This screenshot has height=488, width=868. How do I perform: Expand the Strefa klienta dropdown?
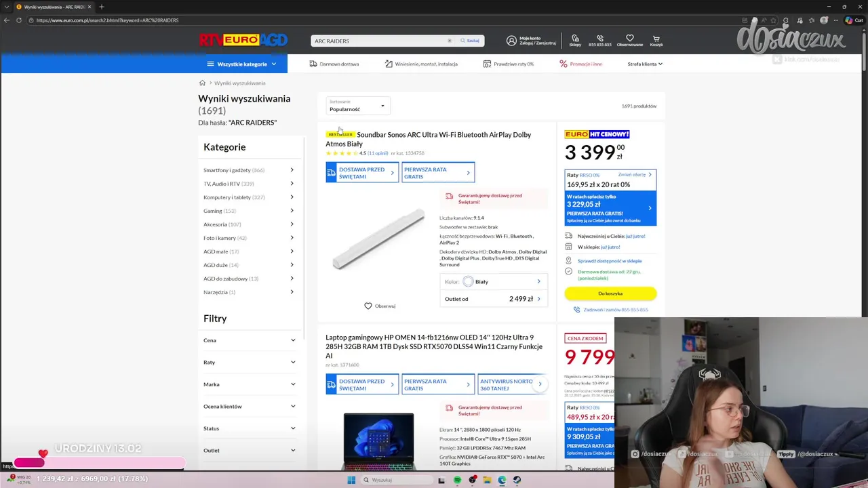click(645, 64)
